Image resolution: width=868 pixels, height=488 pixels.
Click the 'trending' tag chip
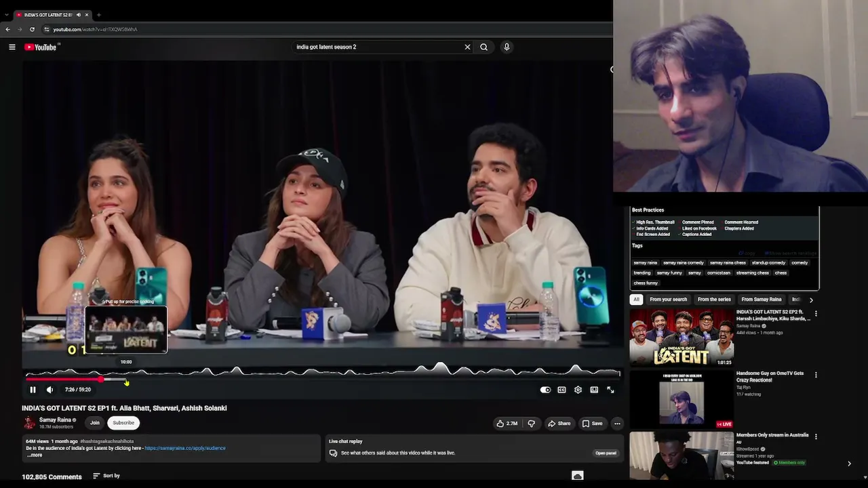[x=642, y=273]
